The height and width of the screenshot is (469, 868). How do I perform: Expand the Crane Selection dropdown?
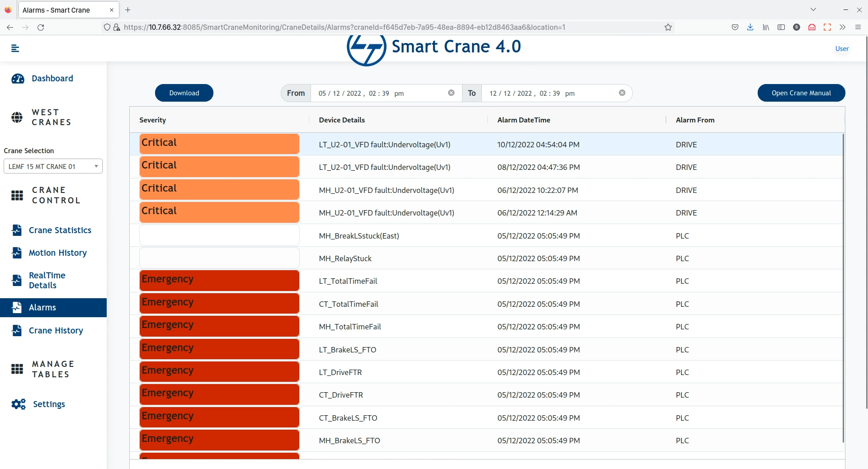click(53, 166)
